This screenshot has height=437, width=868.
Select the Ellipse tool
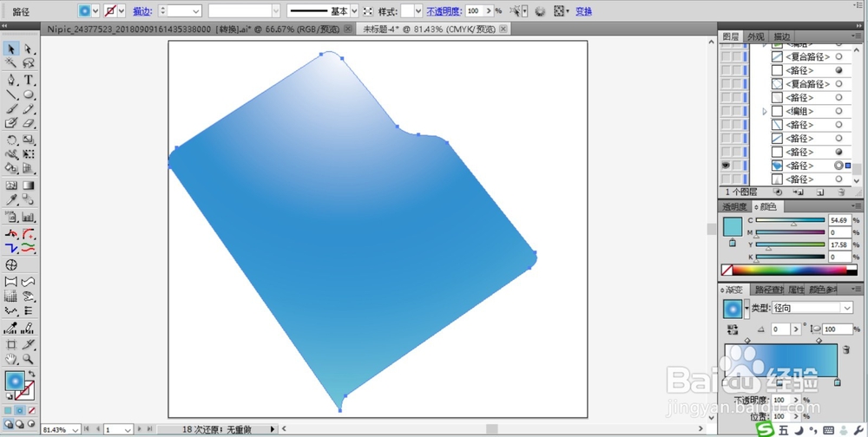(x=29, y=95)
